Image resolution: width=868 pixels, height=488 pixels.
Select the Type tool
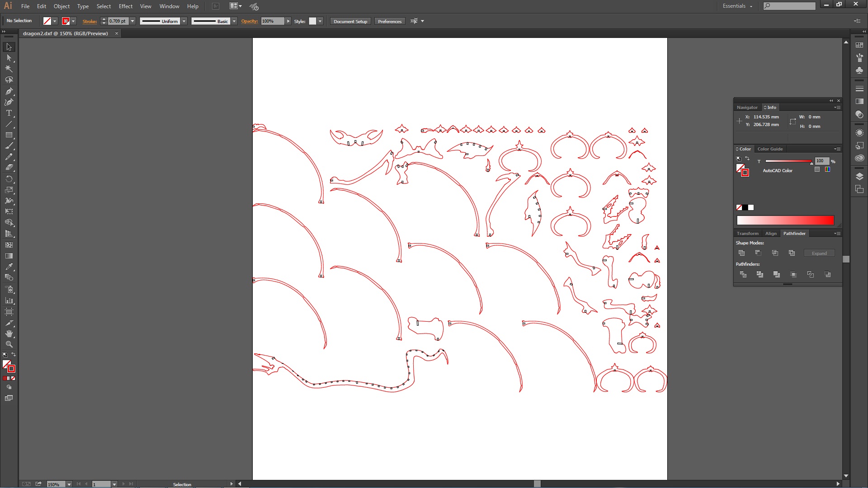click(x=9, y=113)
